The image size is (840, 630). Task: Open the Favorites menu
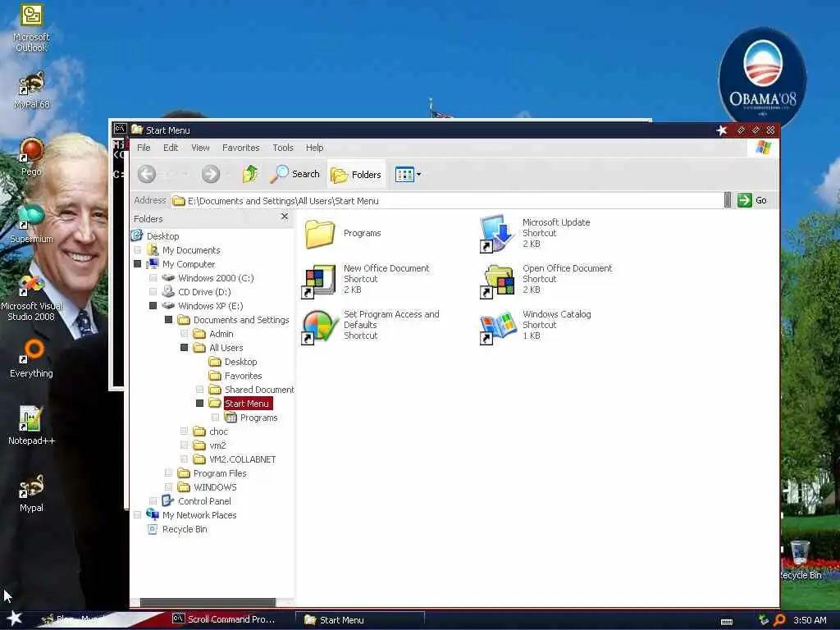240,148
